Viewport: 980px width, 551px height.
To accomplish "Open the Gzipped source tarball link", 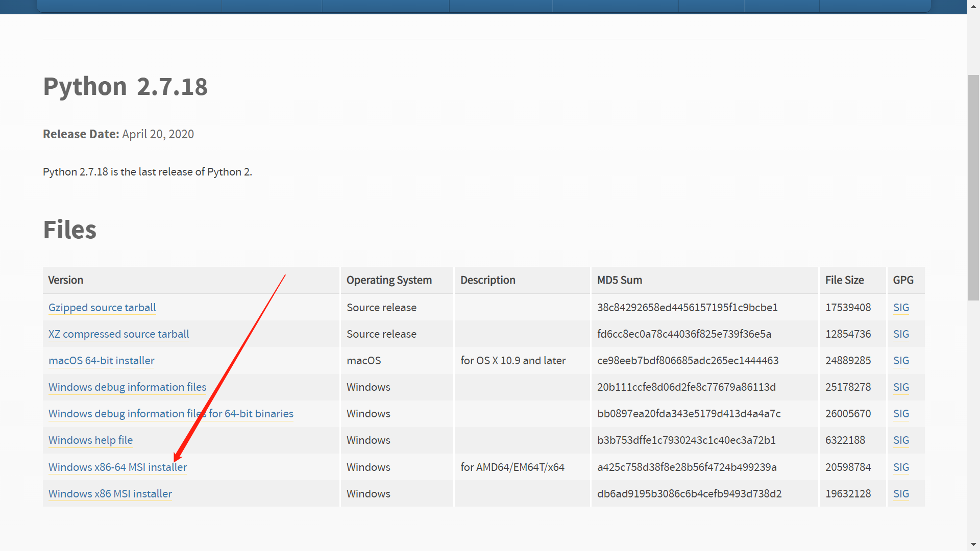I will (102, 308).
